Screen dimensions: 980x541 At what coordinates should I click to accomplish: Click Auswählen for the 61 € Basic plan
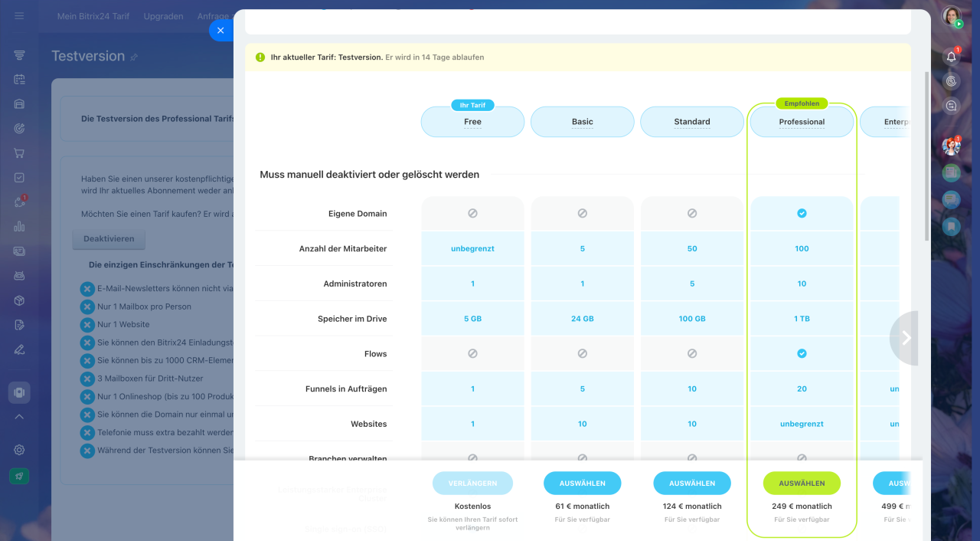pyautogui.click(x=583, y=484)
